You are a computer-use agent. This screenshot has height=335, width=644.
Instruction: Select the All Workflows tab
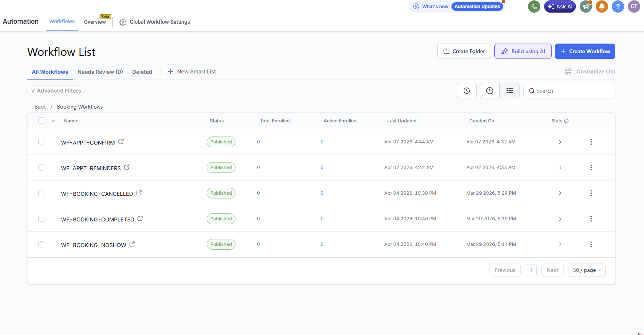[50, 72]
